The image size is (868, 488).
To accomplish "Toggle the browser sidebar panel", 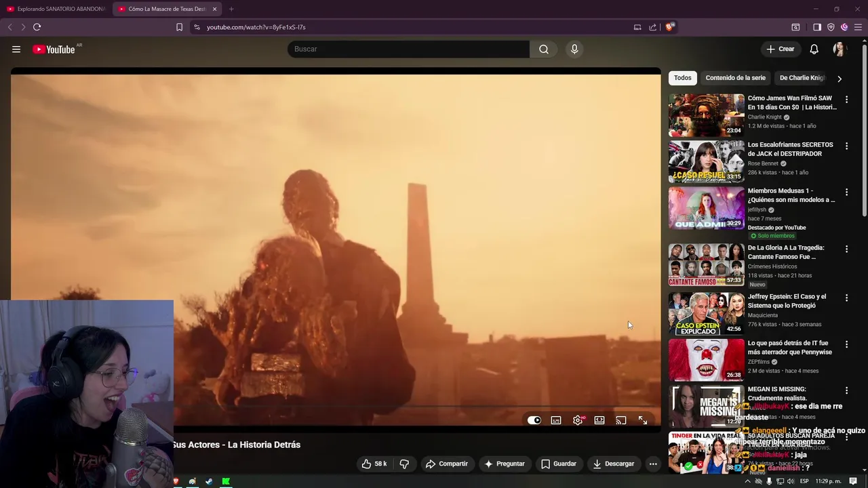I will point(817,27).
